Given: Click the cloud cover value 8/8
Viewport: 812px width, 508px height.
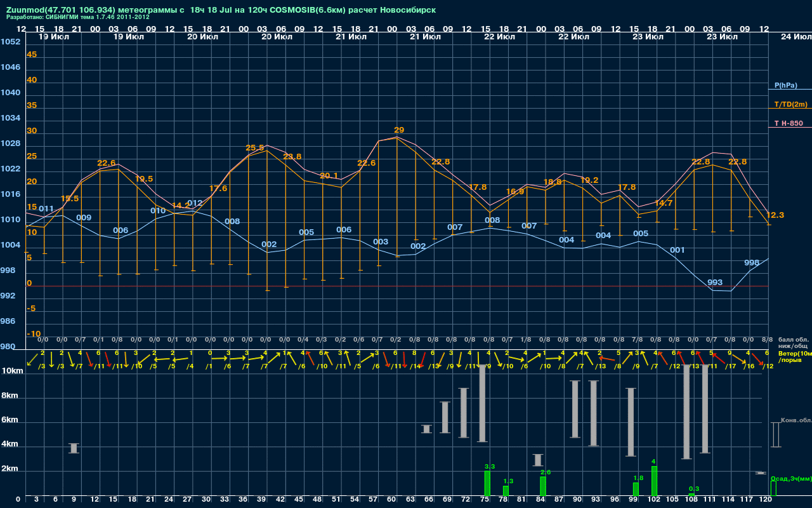Looking at the screenshot, I should tap(767, 340).
